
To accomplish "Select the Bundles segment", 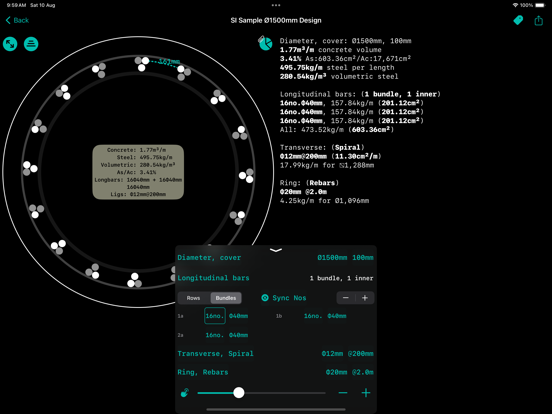I will (226, 298).
